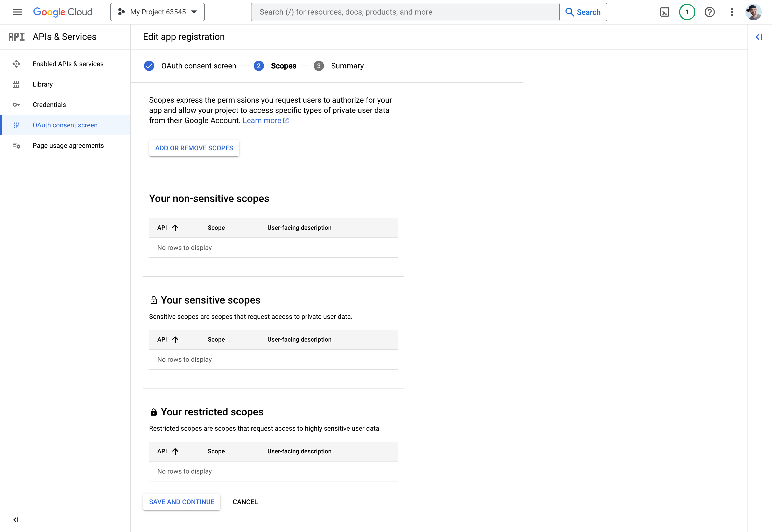The image size is (772, 532).
Task: Select the Enabled APIs & services icon
Action: [17, 64]
